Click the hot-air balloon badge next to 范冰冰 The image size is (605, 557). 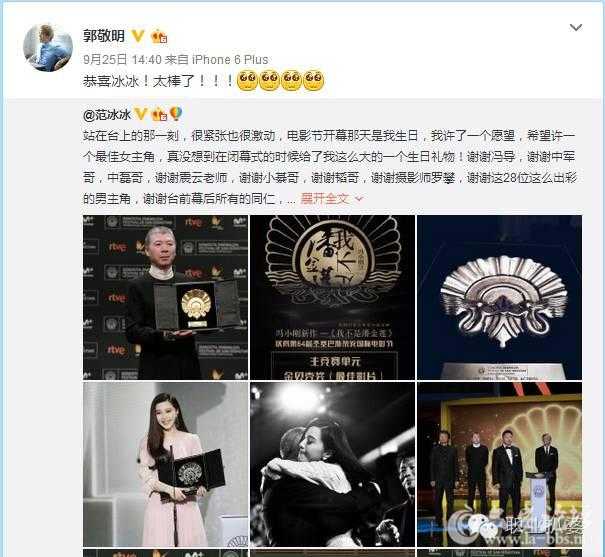(x=176, y=114)
